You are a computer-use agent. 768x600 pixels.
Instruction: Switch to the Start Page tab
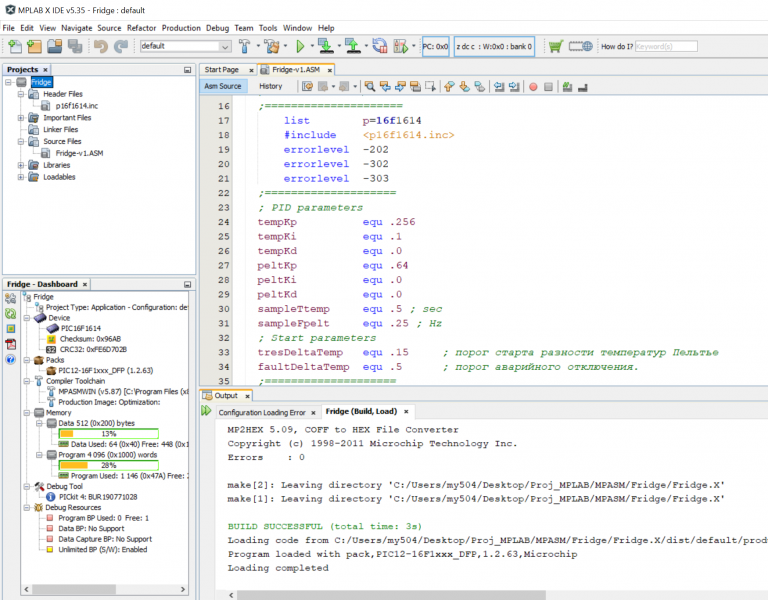point(221,70)
